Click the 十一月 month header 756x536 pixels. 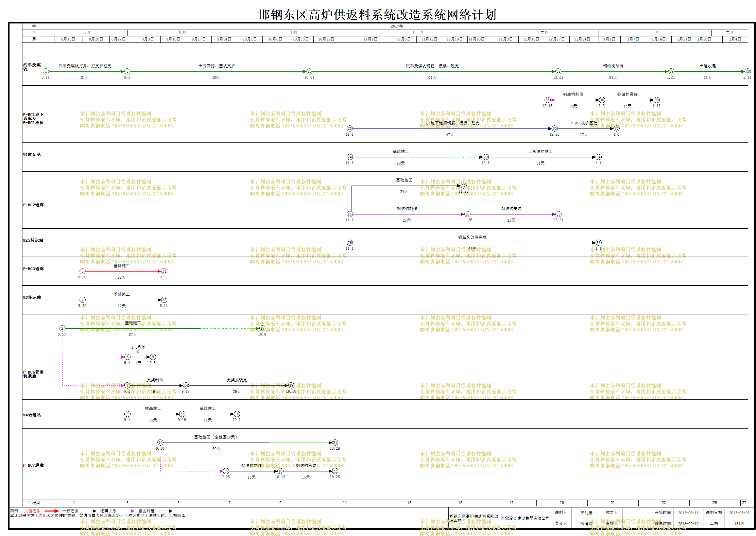418,33
